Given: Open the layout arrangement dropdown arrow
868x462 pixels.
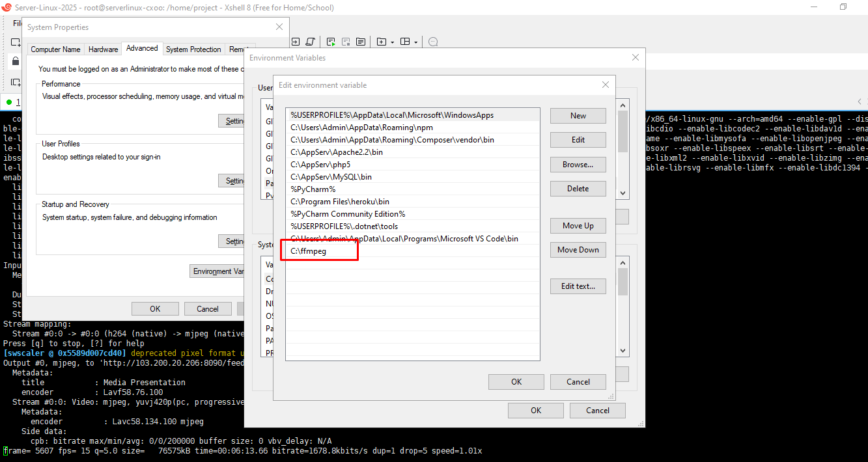Looking at the screenshot, I should coord(415,42).
